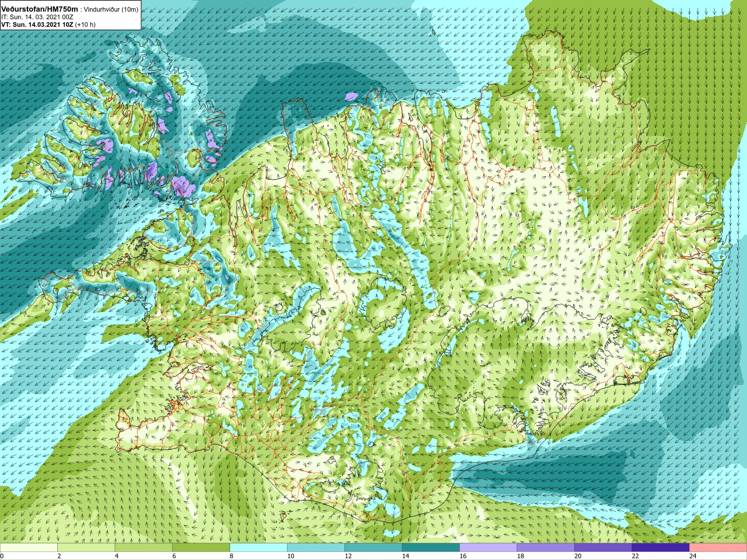
Task: Click the legend value 10
Action: [x=291, y=556]
